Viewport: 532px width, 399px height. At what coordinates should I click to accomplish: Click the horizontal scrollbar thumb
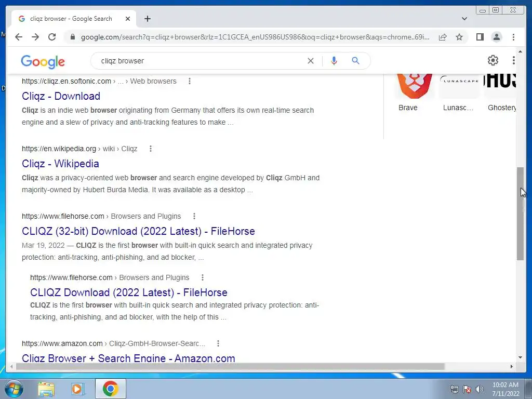pos(230,366)
